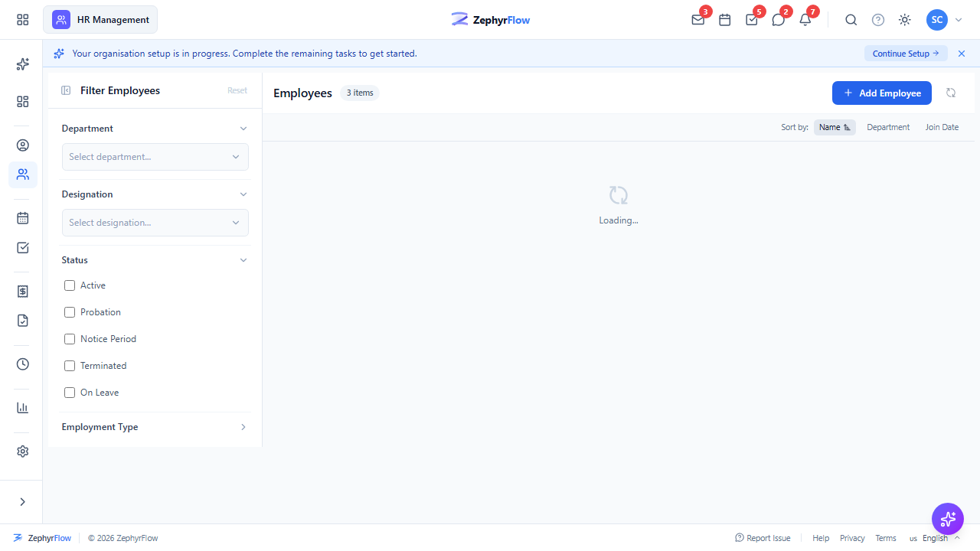Open the mail inbox icon with badge 3
The width and height of the screenshot is (980, 551).
(698, 20)
